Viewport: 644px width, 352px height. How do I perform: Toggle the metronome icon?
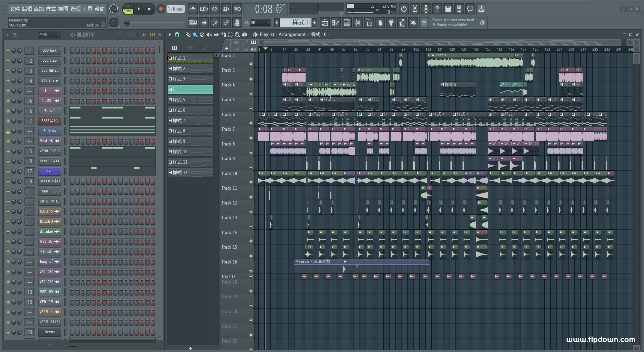[193, 9]
